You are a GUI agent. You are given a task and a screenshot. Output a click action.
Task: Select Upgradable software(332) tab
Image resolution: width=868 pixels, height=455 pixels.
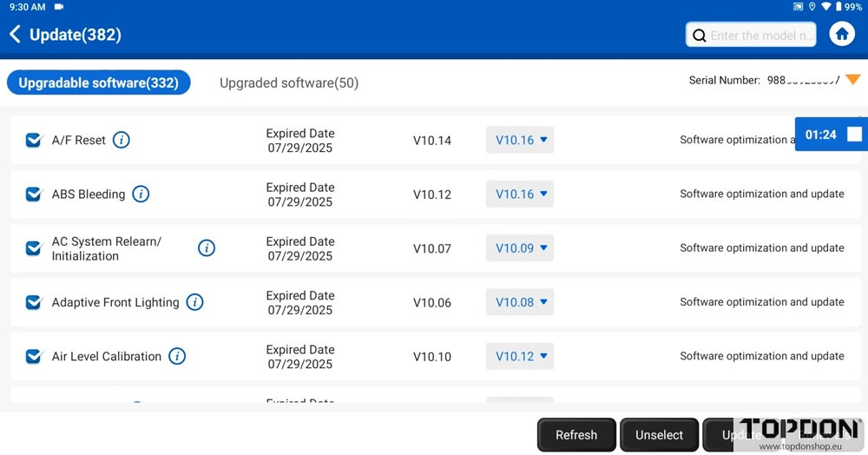(x=98, y=83)
